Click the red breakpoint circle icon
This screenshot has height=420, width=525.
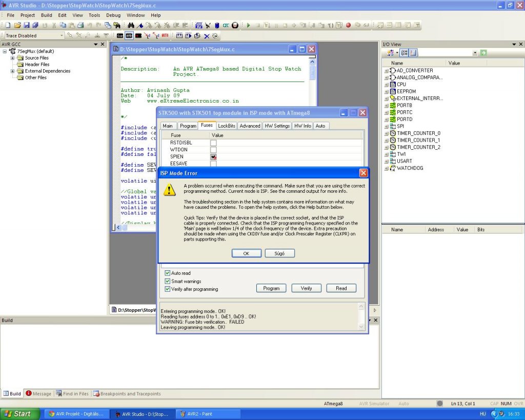pyautogui.click(x=348, y=25)
